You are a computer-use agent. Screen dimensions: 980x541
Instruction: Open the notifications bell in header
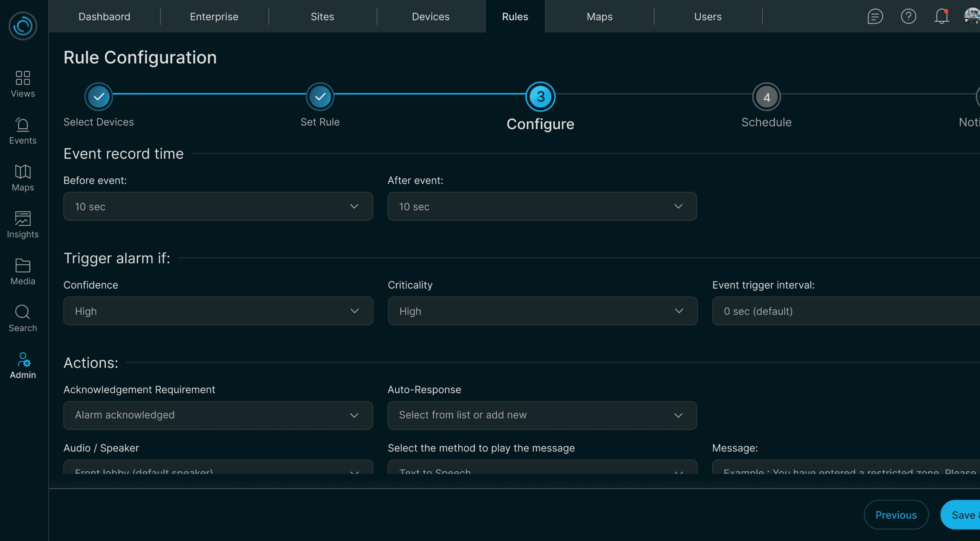coord(942,16)
